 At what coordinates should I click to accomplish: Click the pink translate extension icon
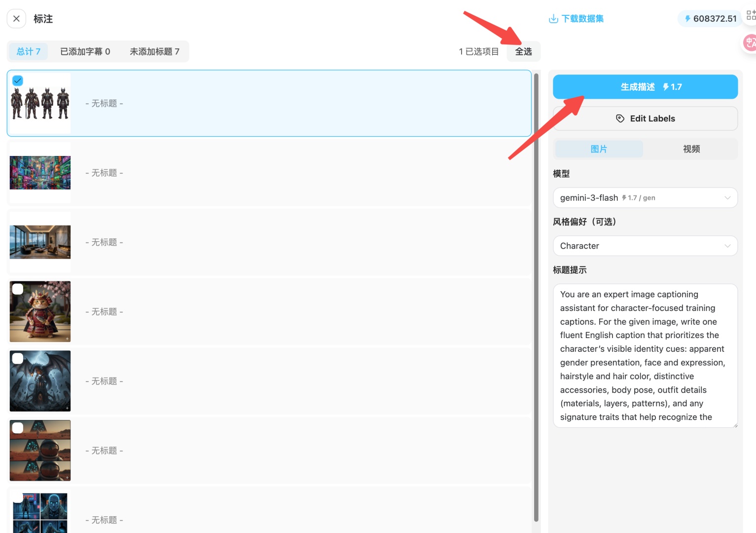tap(750, 43)
